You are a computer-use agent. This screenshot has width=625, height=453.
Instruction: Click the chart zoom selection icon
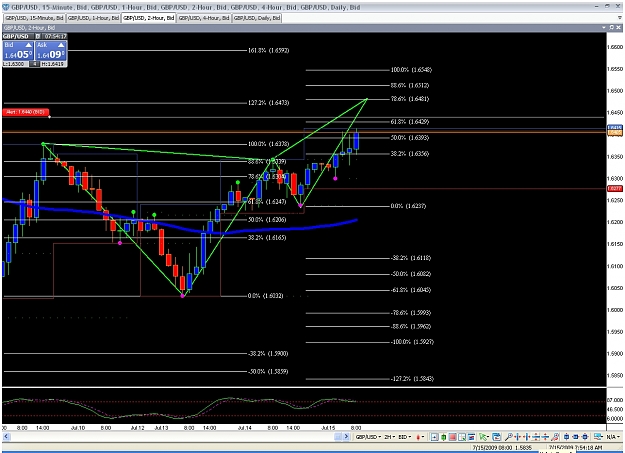tap(462, 437)
